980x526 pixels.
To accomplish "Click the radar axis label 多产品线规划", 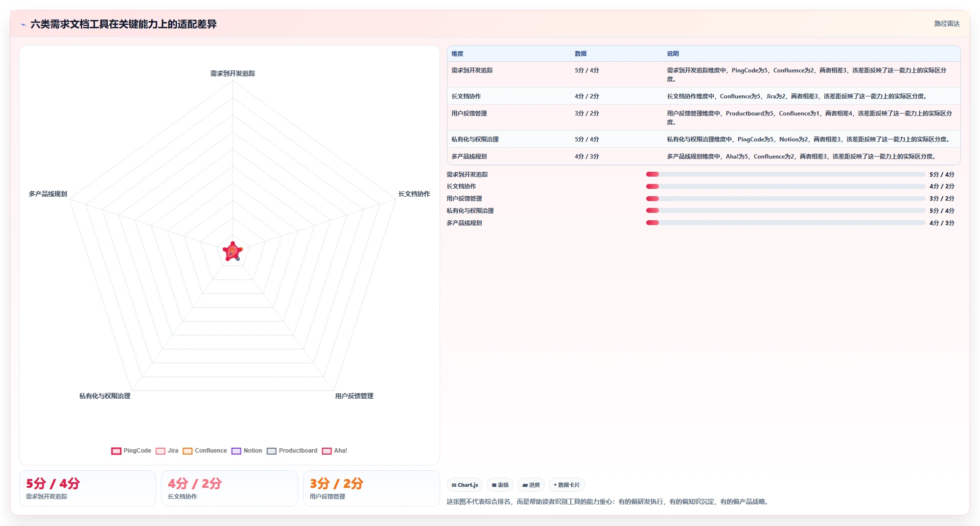I will (47, 194).
